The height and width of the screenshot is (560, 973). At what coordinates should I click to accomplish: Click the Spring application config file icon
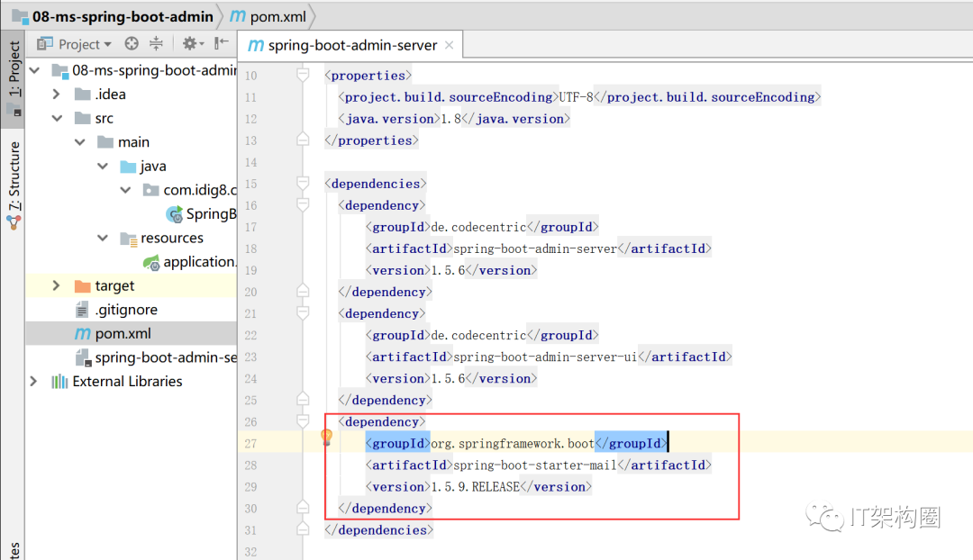pyautogui.click(x=151, y=263)
